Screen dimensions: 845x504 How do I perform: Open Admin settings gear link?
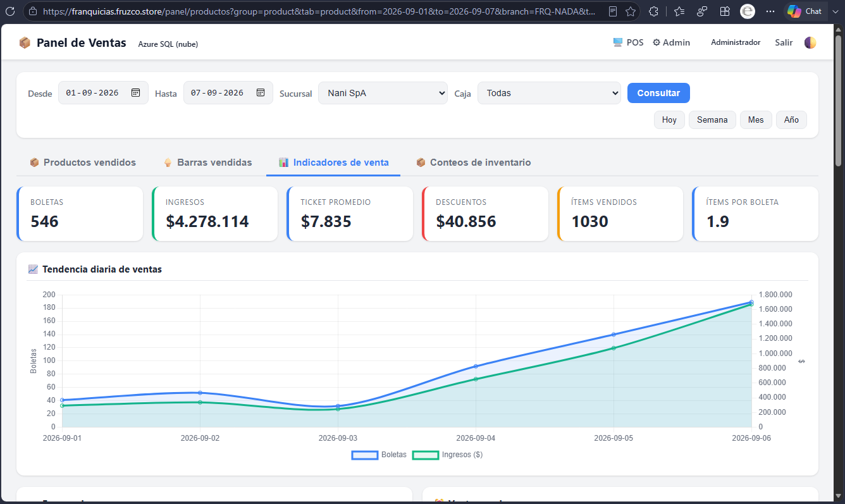click(671, 42)
